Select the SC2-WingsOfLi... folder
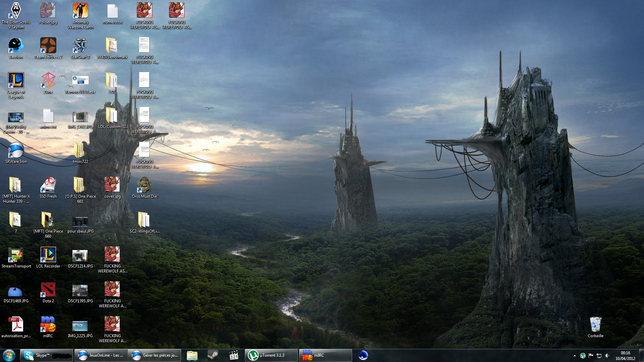 (145, 223)
